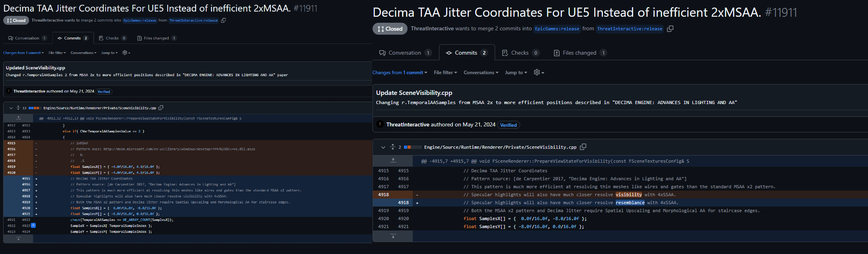Switch to the larger Conversation tab on right

[x=405, y=53]
